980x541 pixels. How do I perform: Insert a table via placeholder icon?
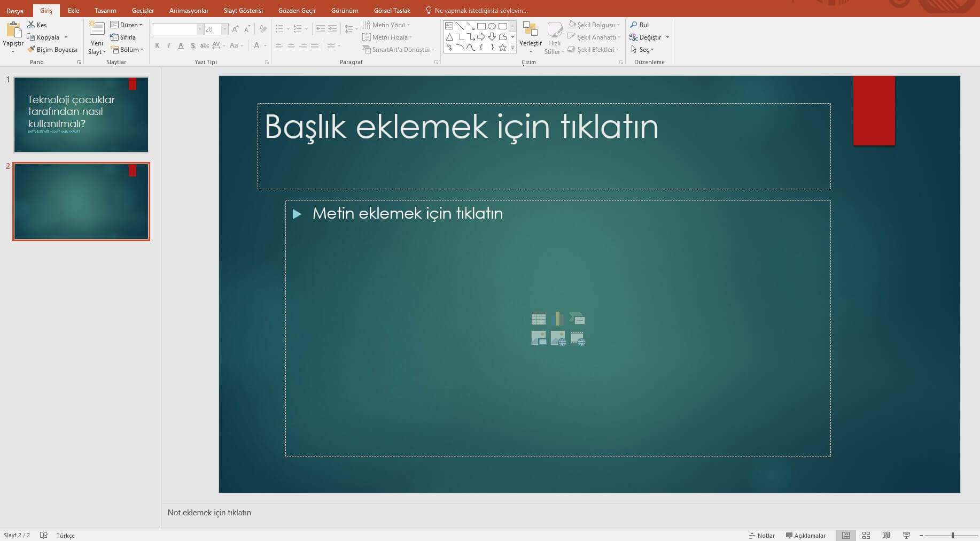pos(539,319)
